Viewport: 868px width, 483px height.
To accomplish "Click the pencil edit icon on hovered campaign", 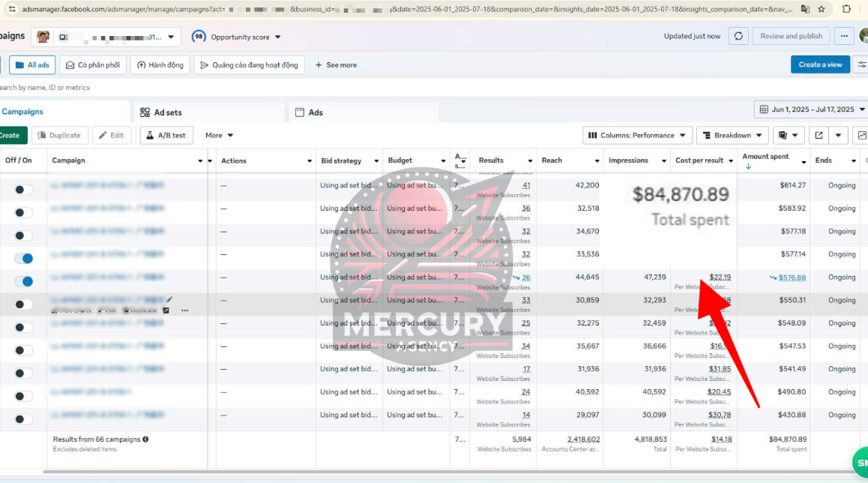I will pos(169,300).
